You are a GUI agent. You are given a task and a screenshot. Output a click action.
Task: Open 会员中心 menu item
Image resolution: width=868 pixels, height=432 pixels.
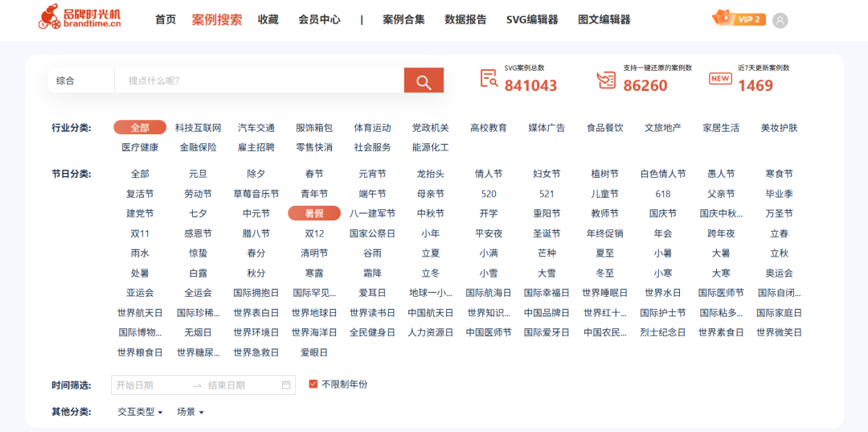pyautogui.click(x=319, y=19)
